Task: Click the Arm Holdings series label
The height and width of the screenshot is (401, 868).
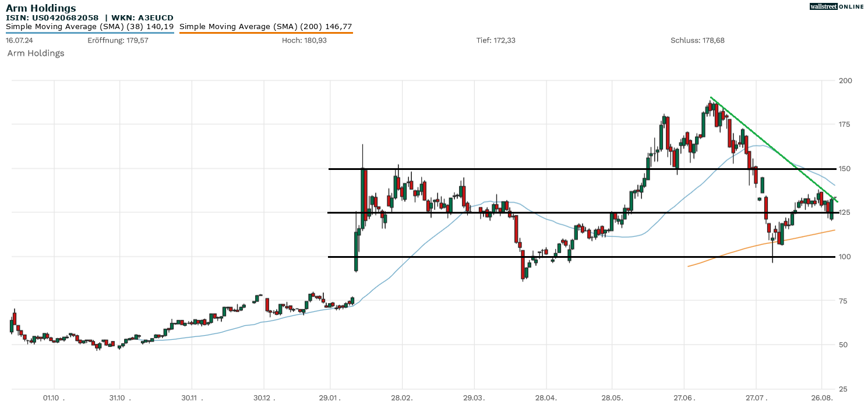Action: pos(36,53)
